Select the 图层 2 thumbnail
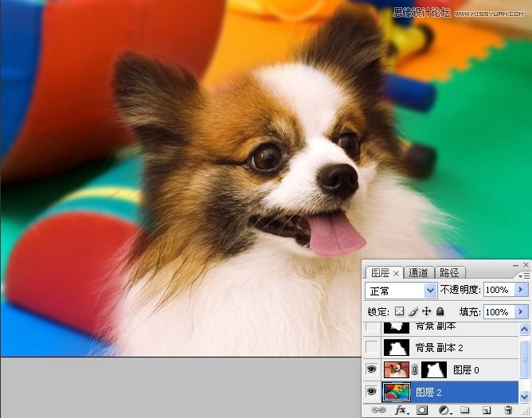 click(x=397, y=392)
